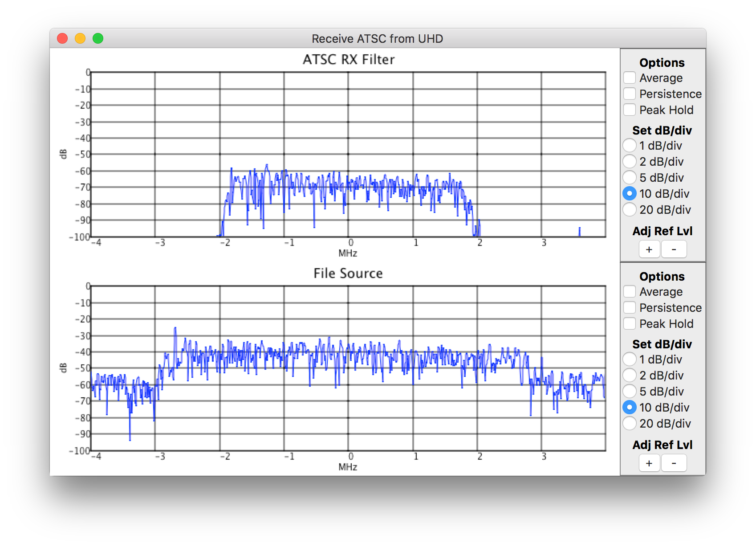Click the upper Adj Ref Lvl heading
756x547 pixels.
coord(663,231)
